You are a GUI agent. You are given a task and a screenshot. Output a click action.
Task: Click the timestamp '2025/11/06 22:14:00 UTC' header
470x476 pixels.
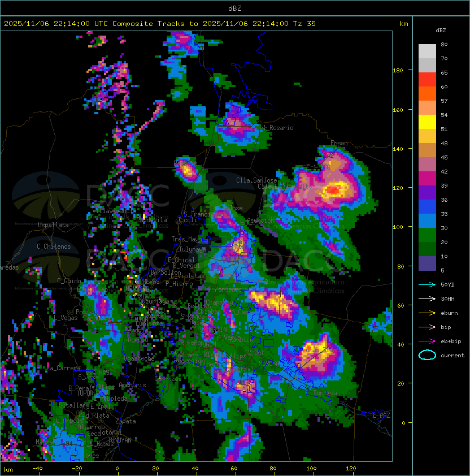tap(56, 24)
